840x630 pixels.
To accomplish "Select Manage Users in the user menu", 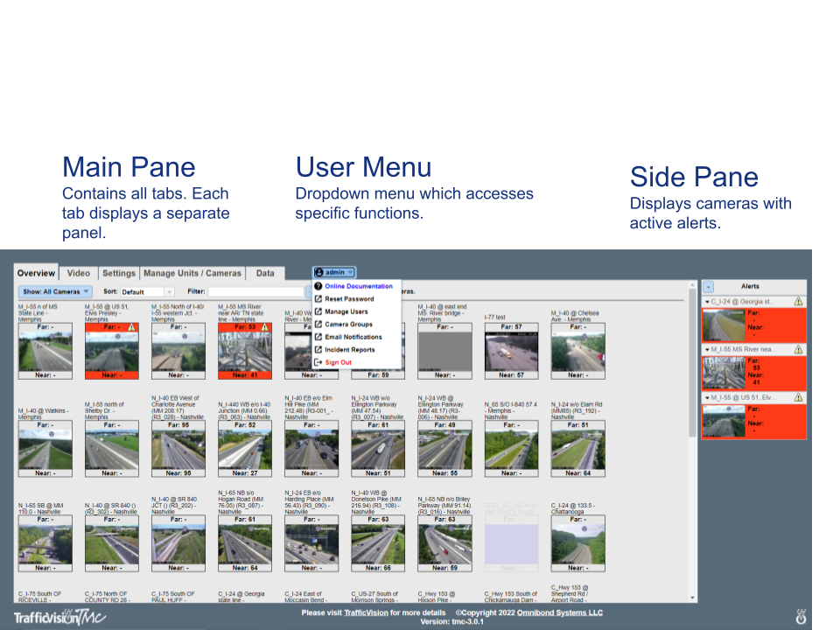I will (x=346, y=311).
